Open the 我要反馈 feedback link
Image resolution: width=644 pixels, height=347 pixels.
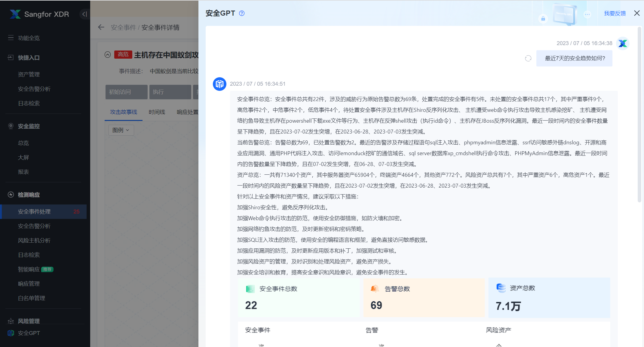[x=615, y=13]
